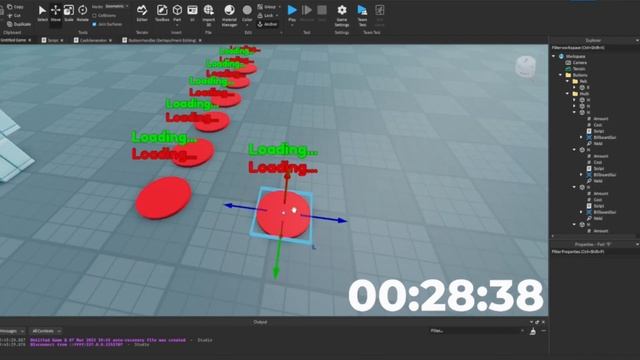The image size is (640, 360).
Task: Click the Exit Game icon
Action: pyautogui.click(x=380, y=10)
